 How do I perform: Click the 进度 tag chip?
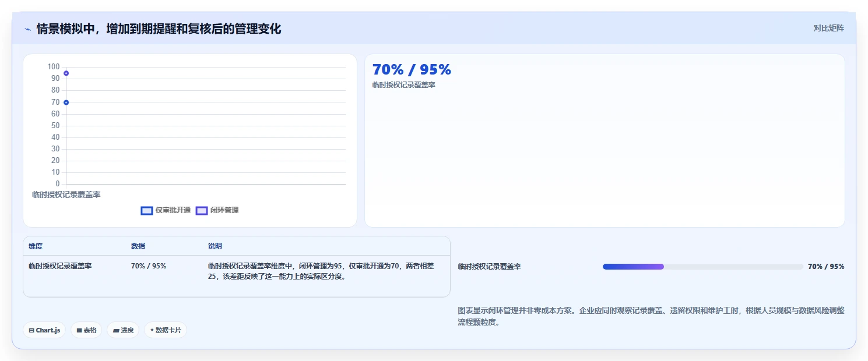point(123,330)
